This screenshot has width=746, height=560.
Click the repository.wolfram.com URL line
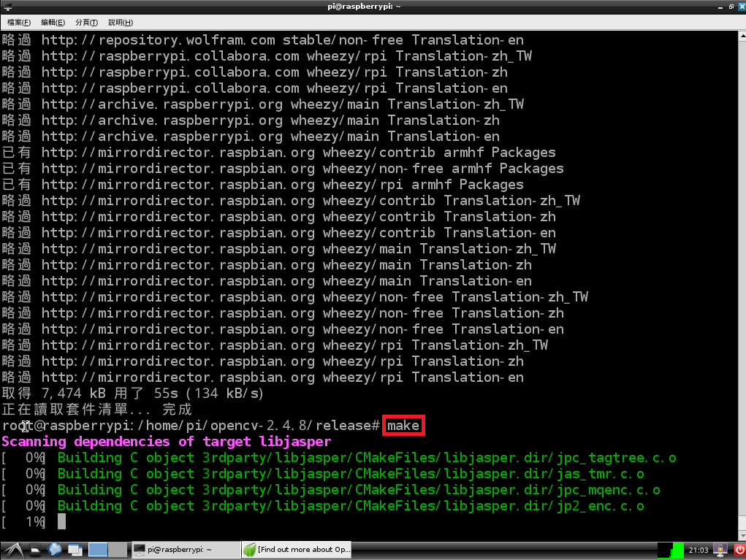tap(262, 40)
